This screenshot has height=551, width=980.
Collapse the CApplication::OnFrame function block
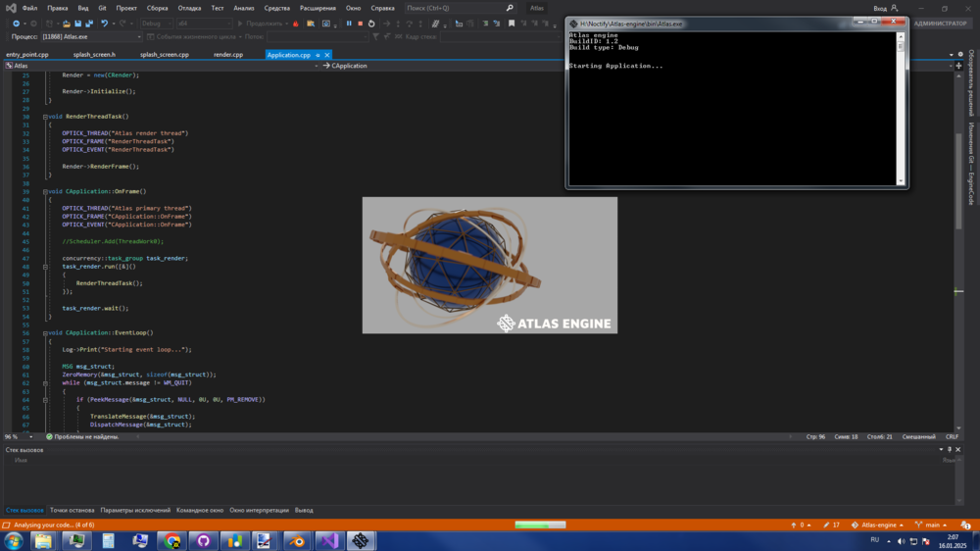tap(45, 192)
